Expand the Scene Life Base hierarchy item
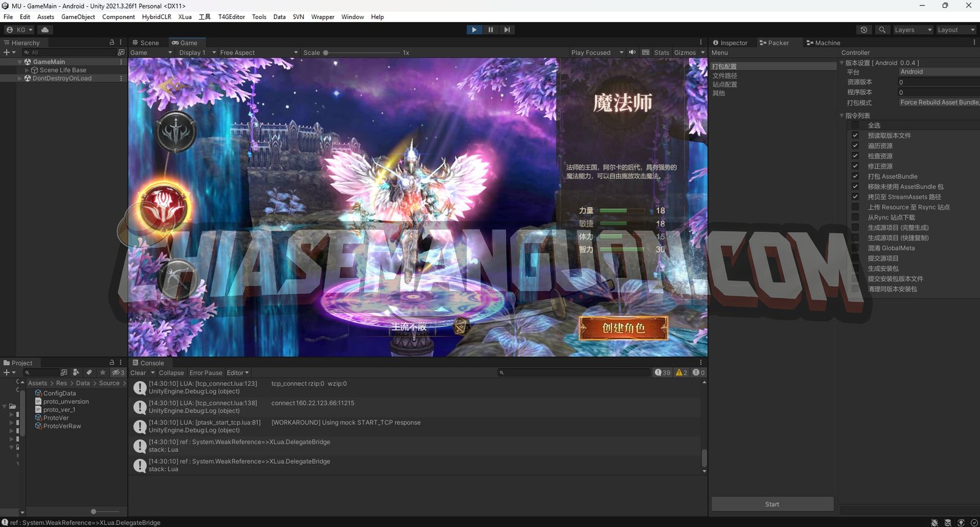Screen dimensions: 980x527 (27, 70)
